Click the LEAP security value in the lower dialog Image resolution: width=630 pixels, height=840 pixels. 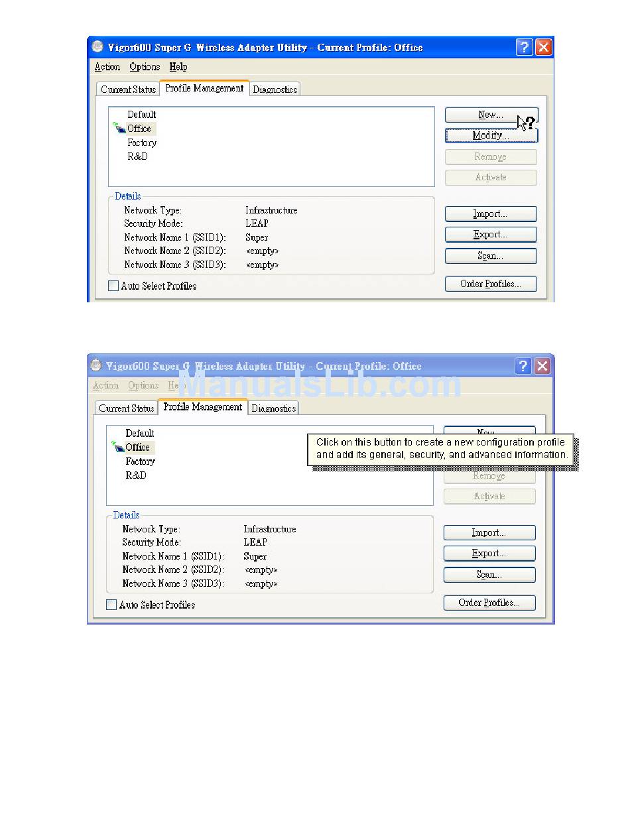[x=255, y=542]
